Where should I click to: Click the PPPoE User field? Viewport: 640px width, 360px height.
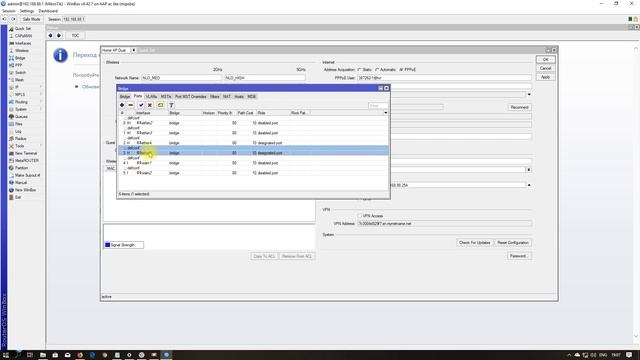(444, 78)
